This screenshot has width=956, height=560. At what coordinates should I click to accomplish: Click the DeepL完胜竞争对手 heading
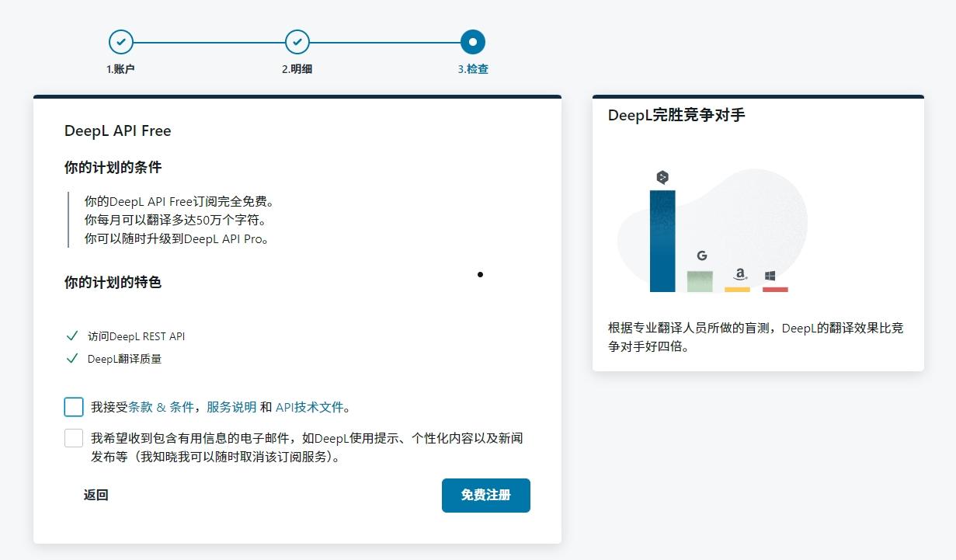[x=676, y=115]
